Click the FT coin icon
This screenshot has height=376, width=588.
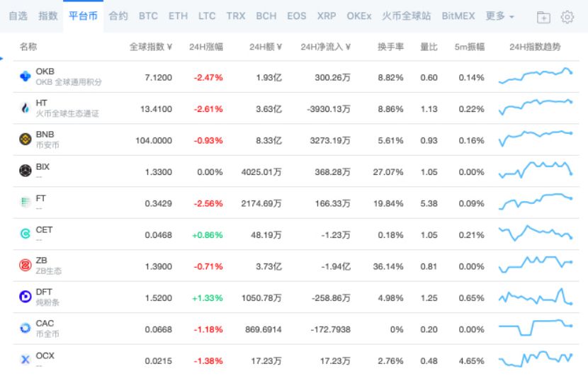(x=25, y=203)
